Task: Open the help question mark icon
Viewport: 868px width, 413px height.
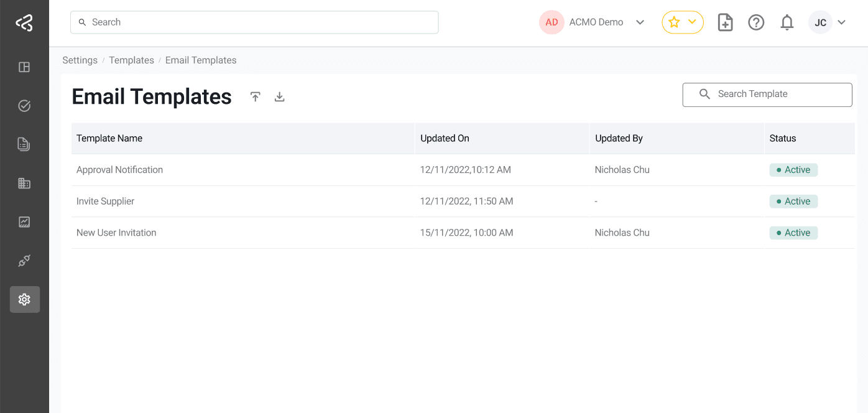Action: [756, 22]
